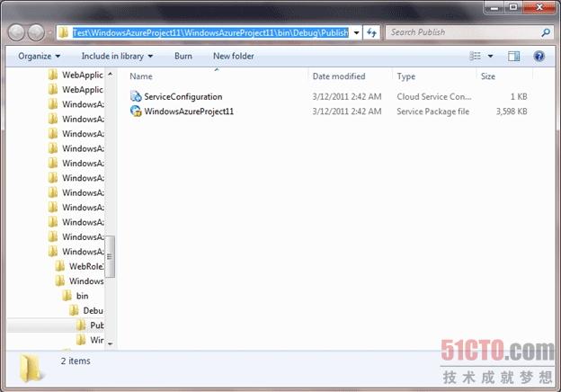Click the WebRole folder icon in tree
561x392 pixels.
coord(59,266)
